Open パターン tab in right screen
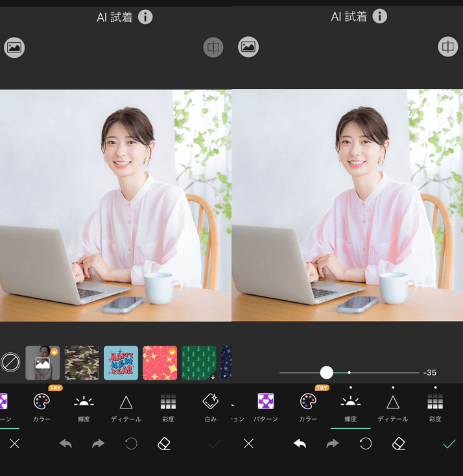The width and height of the screenshot is (463, 476). (x=266, y=407)
